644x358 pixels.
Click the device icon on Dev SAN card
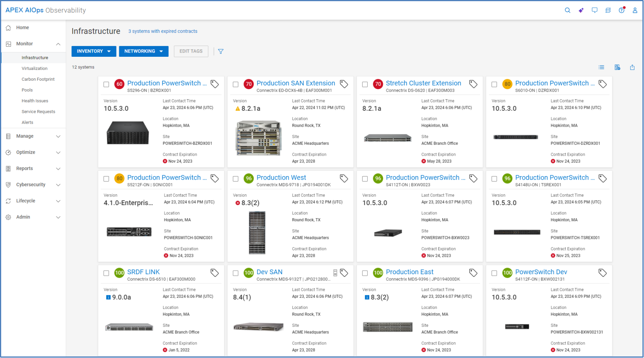point(335,273)
